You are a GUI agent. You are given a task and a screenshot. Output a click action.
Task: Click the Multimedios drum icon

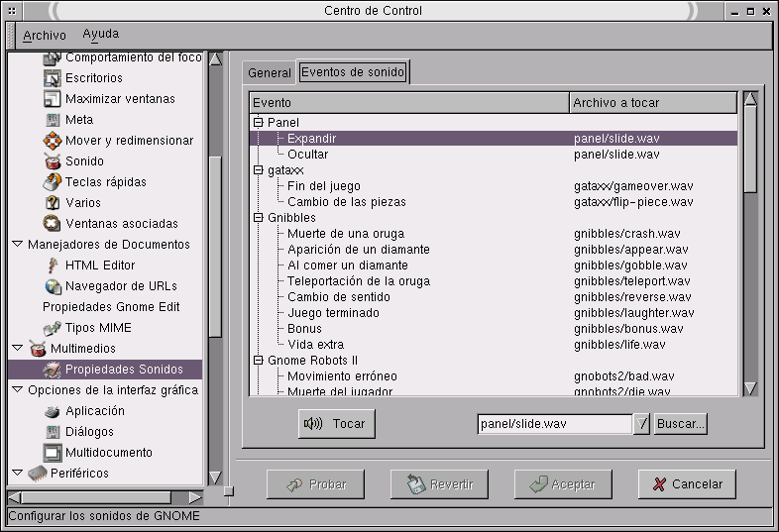pos(38,349)
